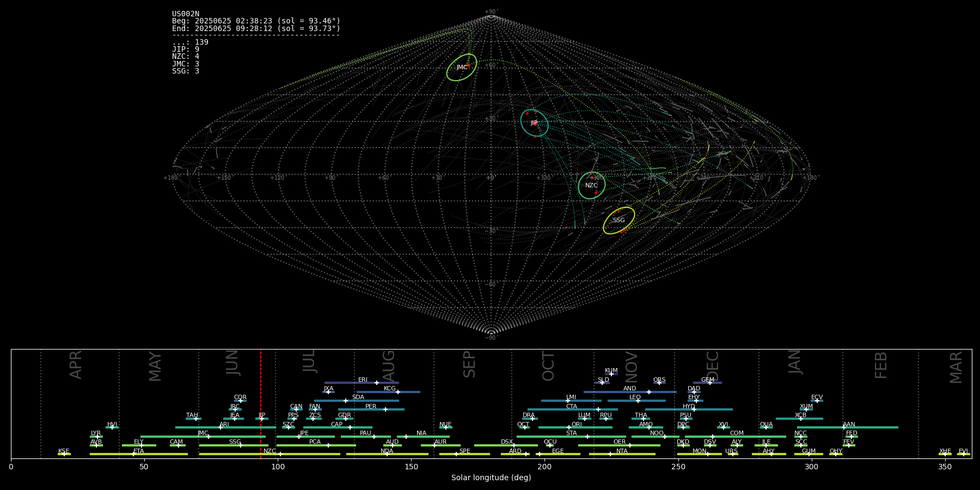The height and width of the screenshot is (490, 980).
Task: Click the DEC month label
Action: [713, 366]
